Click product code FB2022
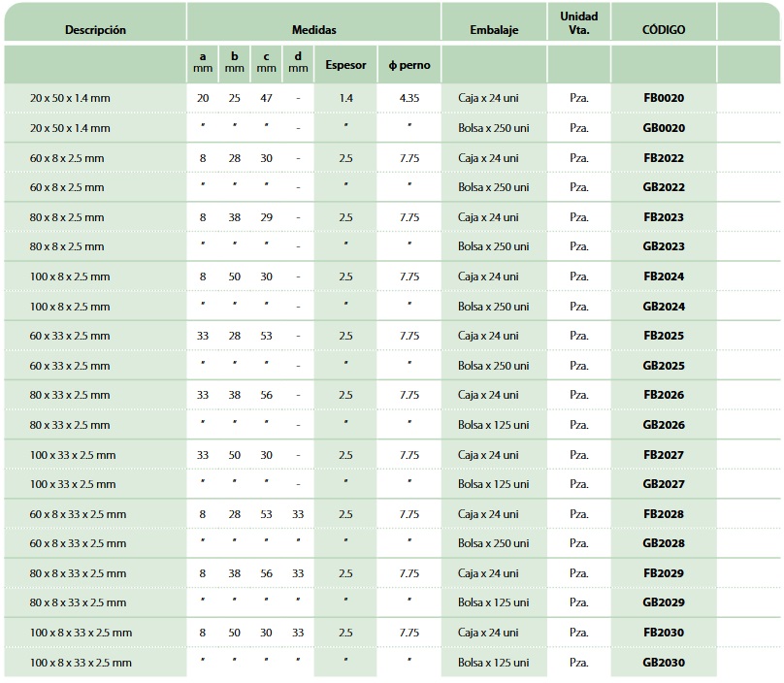 664,158
